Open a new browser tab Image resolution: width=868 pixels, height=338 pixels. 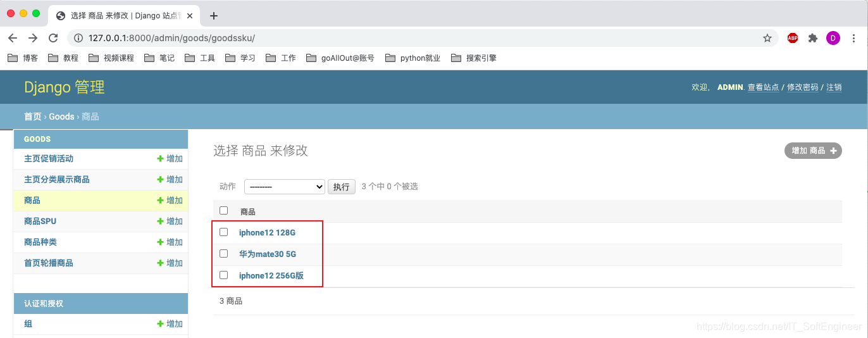tap(214, 16)
